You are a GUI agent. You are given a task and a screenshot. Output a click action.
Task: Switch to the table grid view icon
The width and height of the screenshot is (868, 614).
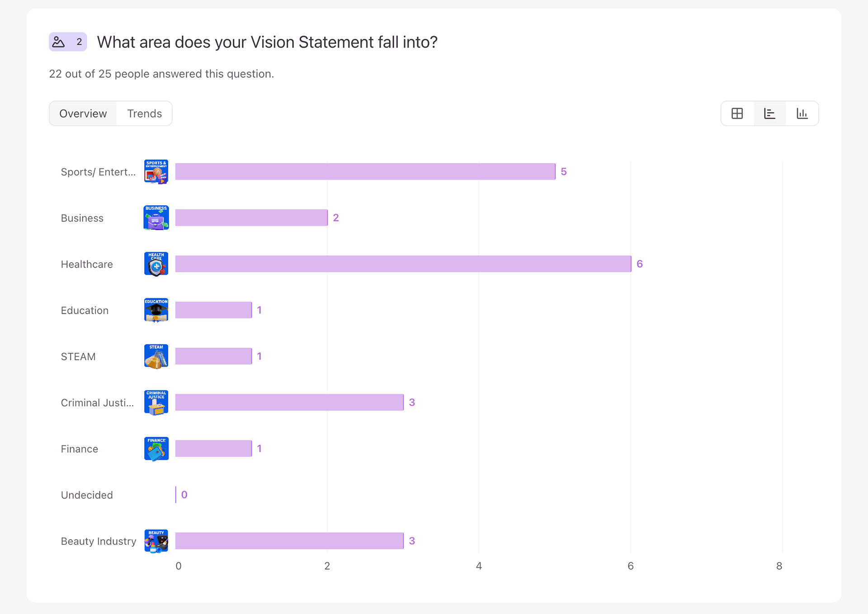737,113
